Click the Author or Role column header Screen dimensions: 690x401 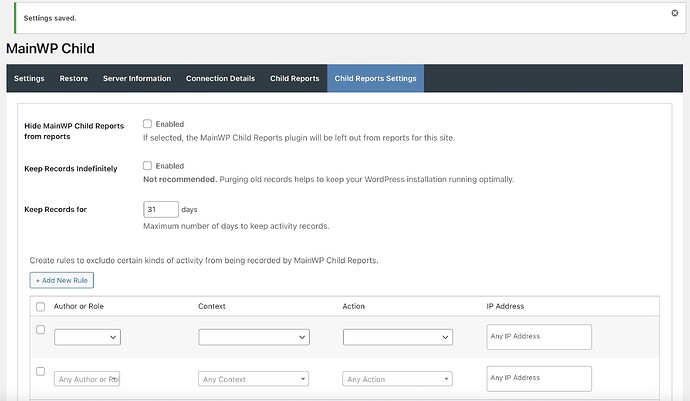[x=79, y=306]
